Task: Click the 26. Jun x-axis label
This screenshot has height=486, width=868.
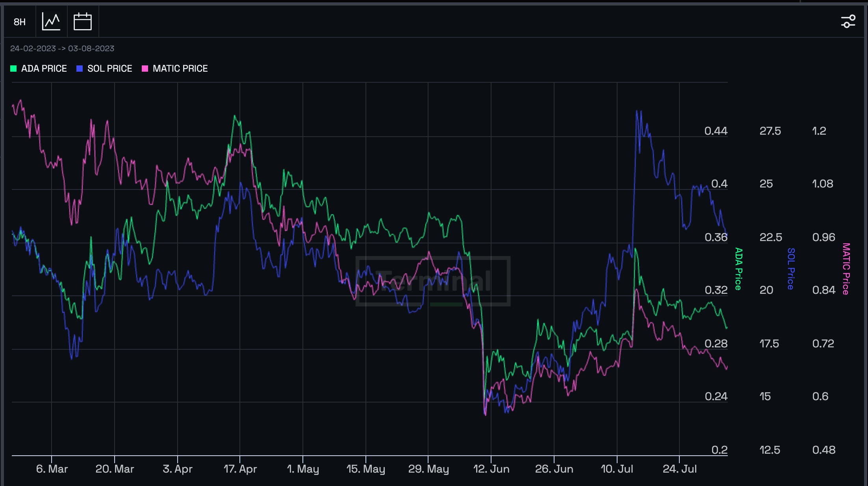Action: click(554, 469)
